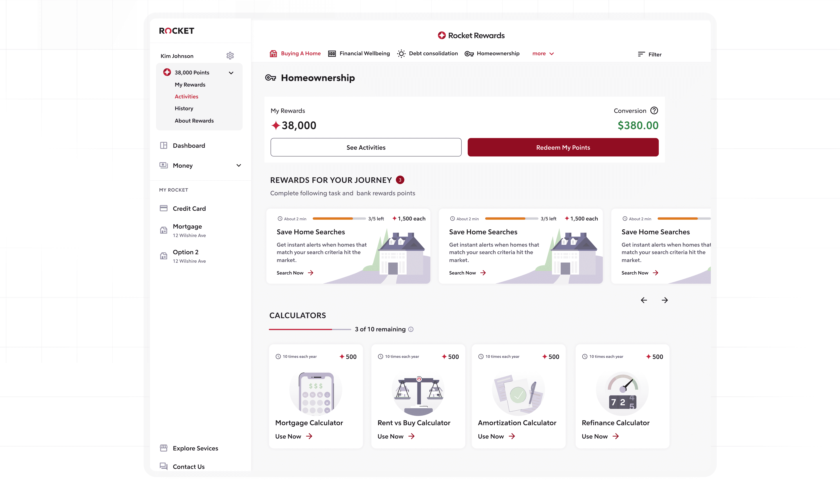Click the notification badge showing 3

(x=400, y=180)
